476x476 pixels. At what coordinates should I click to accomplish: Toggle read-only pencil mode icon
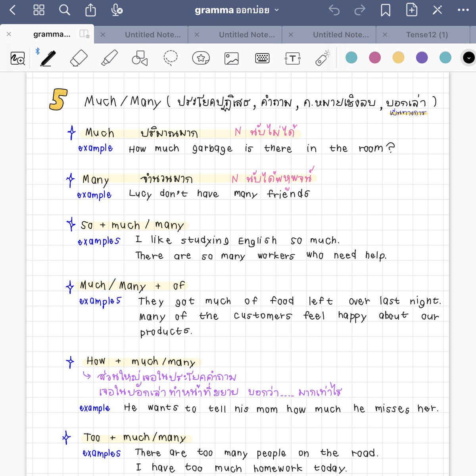coord(437,10)
